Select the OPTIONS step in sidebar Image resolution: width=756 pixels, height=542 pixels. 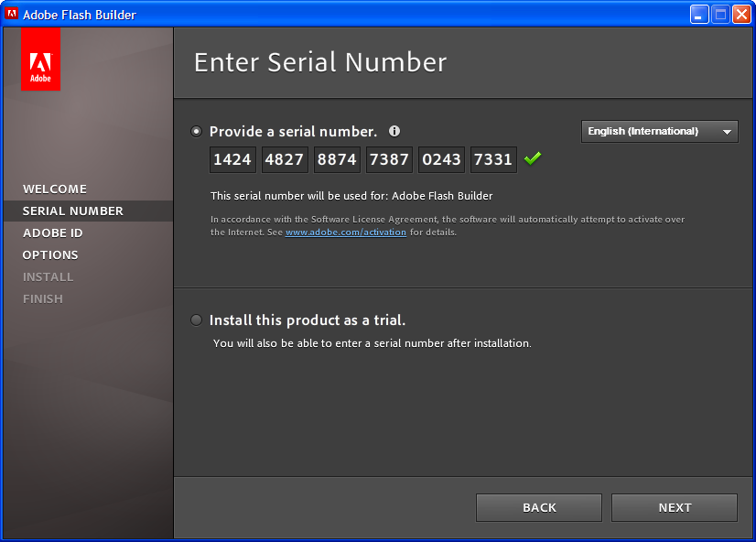point(50,255)
